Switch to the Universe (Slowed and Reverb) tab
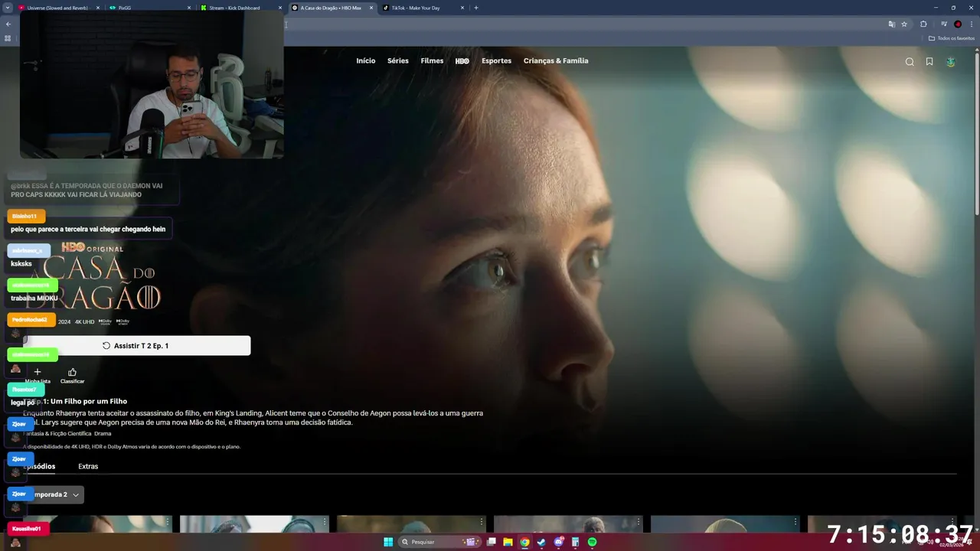The height and width of the screenshot is (551, 980). click(58, 8)
